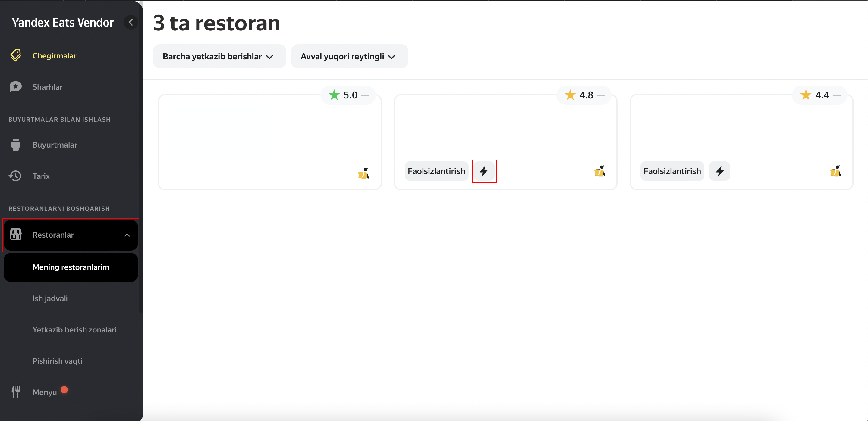
Task: Click the 4.8 rating badge
Action: tap(584, 95)
